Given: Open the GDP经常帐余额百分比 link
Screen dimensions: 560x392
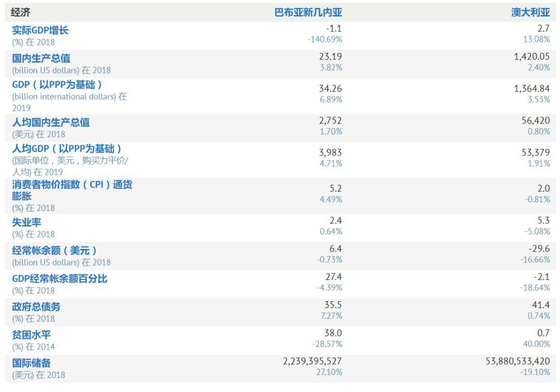Looking at the screenshot, I should (60, 278).
